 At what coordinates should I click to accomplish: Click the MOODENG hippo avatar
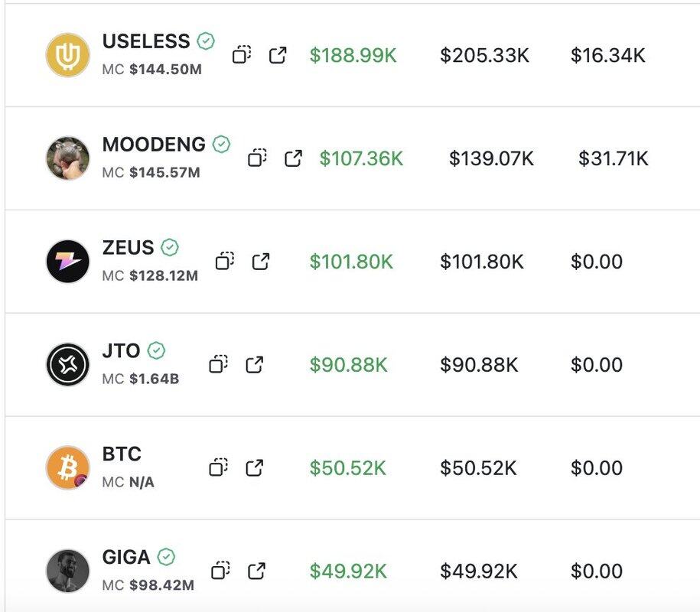[x=68, y=158]
